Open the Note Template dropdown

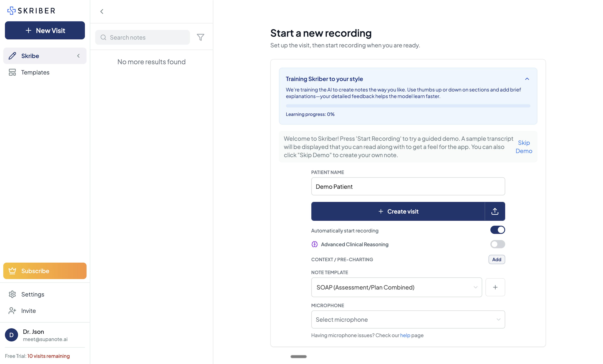pos(396,287)
